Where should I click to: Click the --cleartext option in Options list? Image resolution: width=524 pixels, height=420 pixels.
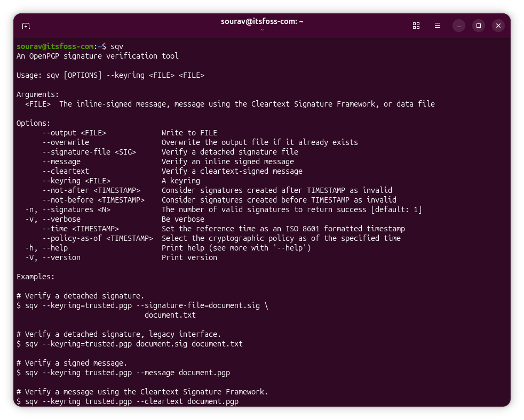pyautogui.click(x=66, y=171)
